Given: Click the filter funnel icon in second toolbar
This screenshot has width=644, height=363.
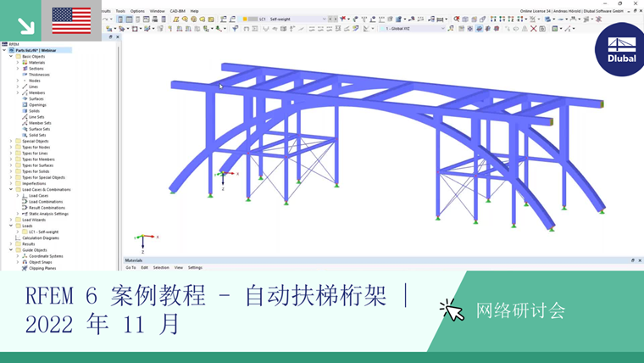Looking at the screenshot, I should coord(236,28).
